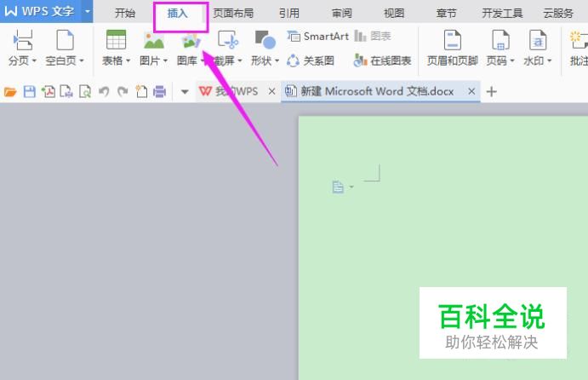Expand the 截屏 dropdown arrow
The width and height of the screenshot is (588, 380).
240,60
